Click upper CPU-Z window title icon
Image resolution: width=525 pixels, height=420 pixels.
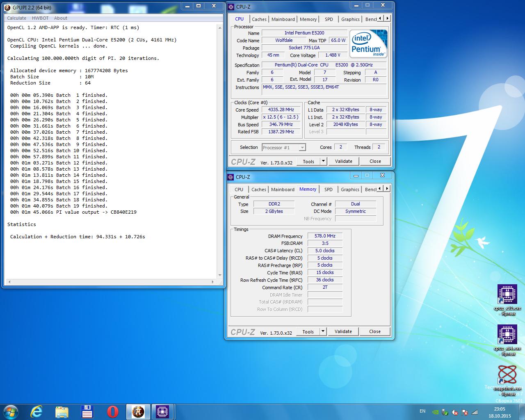[231, 7]
